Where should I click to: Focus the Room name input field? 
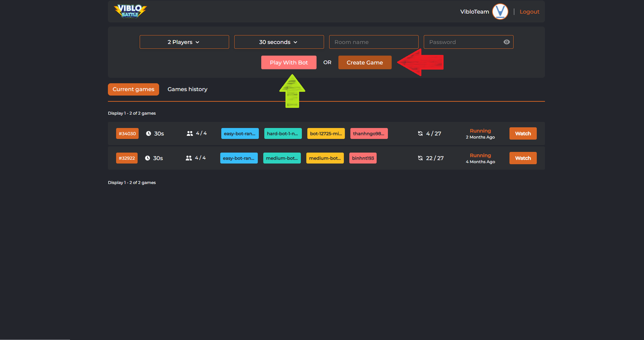(374, 42)
